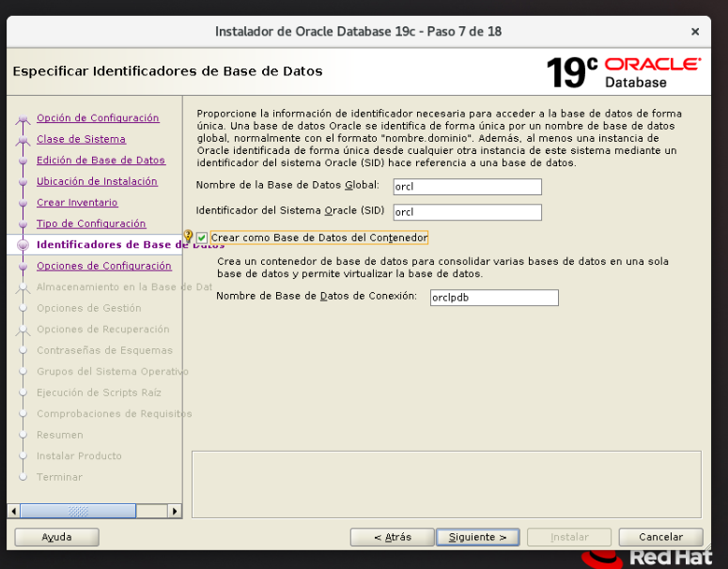Screen dimensions: 728x569
Task: Click the step bullet beside Crear Inventario
Action: click(x=23, y=203)
